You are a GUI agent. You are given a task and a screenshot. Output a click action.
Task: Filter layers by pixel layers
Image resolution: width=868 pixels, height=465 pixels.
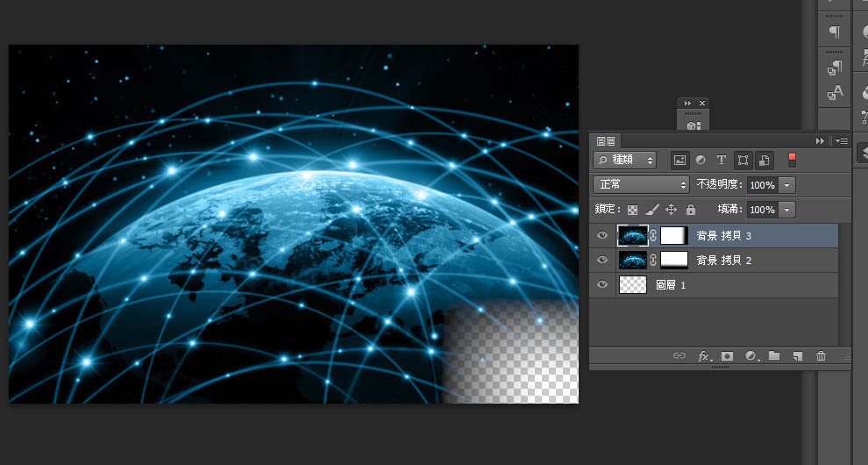tap(679, 161)
